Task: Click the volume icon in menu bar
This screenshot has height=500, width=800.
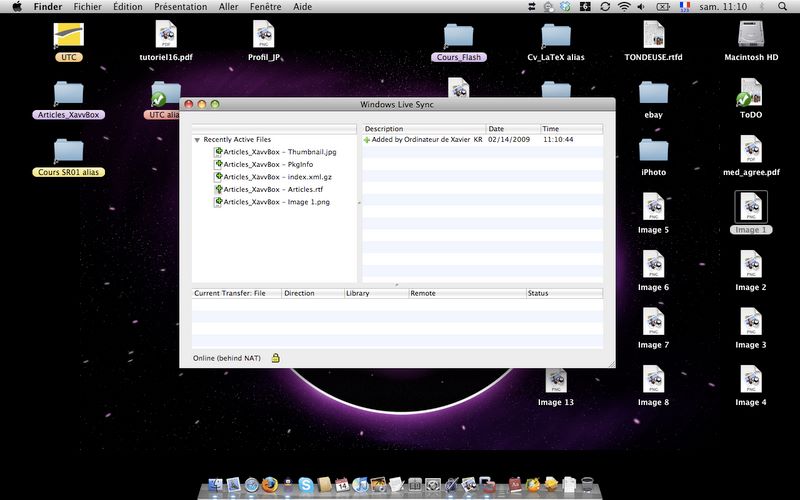Action: [641, 7]
